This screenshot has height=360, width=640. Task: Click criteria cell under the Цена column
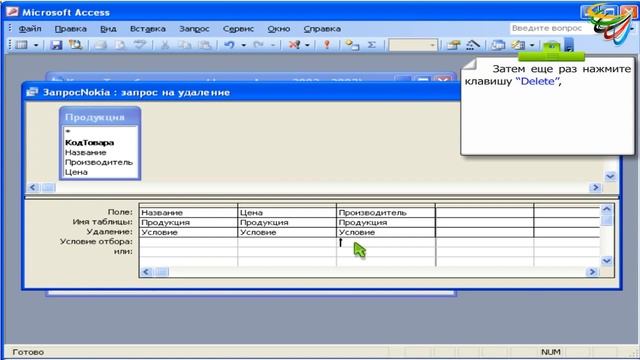(x=287, y=242)
